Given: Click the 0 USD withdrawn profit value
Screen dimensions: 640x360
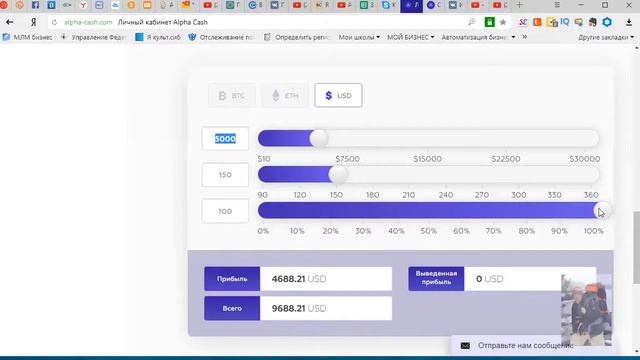Looking at the screenshot, I should (x=489, y=279).
